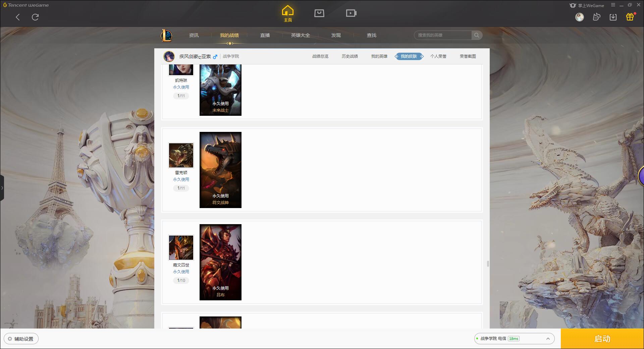Click the 凯特琳 champion portrait

(x=181, y=70)
